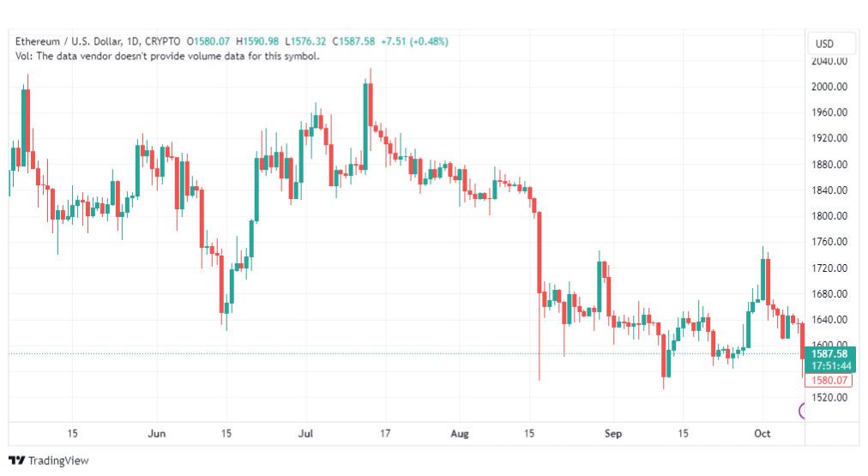Select the 1D interval label in the legend
Screen dimensions: 868x476
click(x=134, y=41)
